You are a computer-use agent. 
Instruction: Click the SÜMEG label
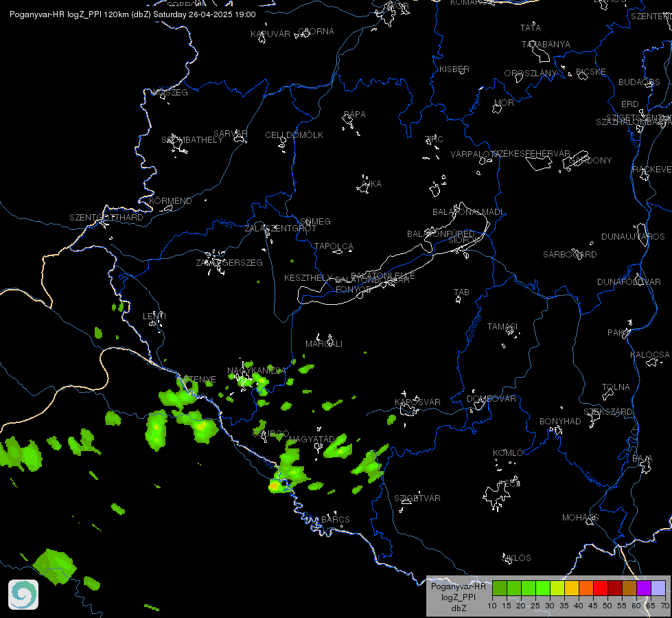coord(316,222)
